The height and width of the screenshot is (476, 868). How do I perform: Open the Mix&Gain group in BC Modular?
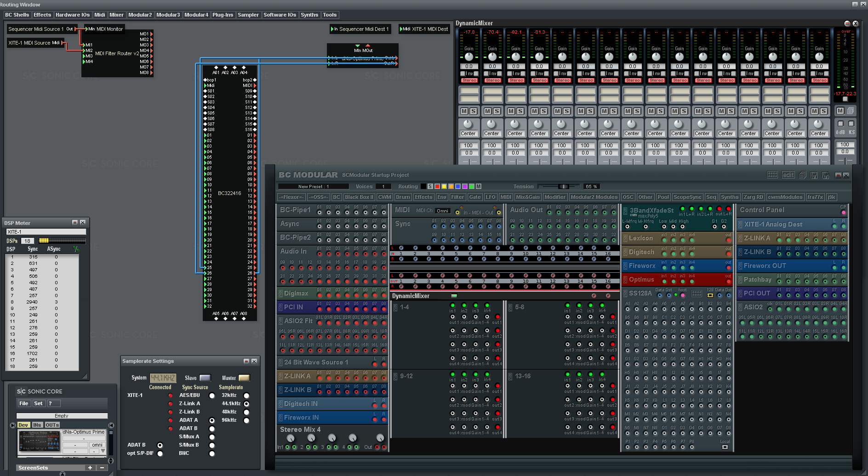[528, 197]
